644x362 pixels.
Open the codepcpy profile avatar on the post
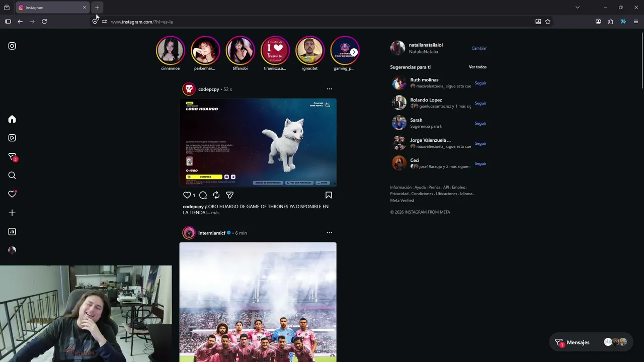pyautogui.click(x=189, y=89)
